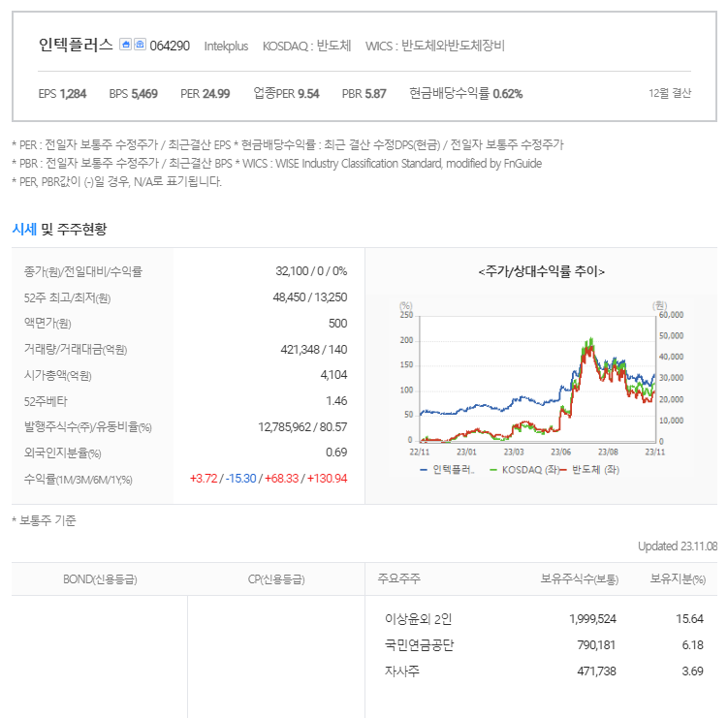Select the +68.33 six-month return
The width and height of the screenshot is (728, 718).
click(x=281, y=479)
